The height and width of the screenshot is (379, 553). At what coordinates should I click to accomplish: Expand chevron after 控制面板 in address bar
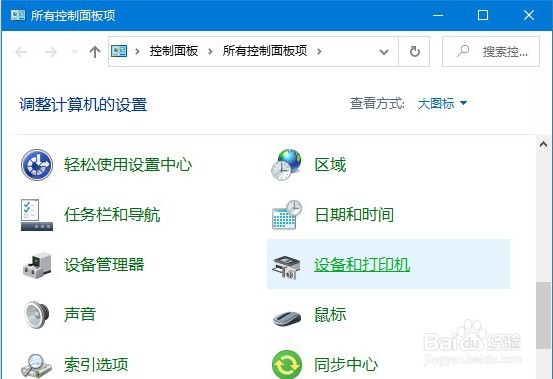coord(210,52)
